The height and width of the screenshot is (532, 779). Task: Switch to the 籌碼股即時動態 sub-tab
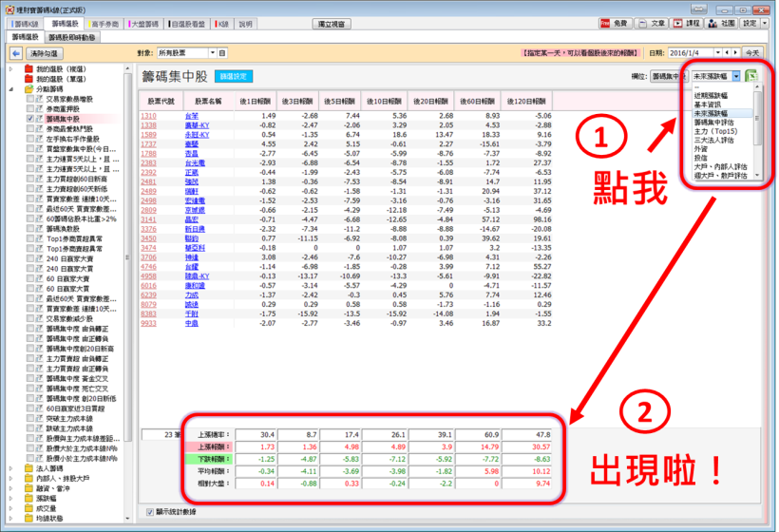pos(72,37)
